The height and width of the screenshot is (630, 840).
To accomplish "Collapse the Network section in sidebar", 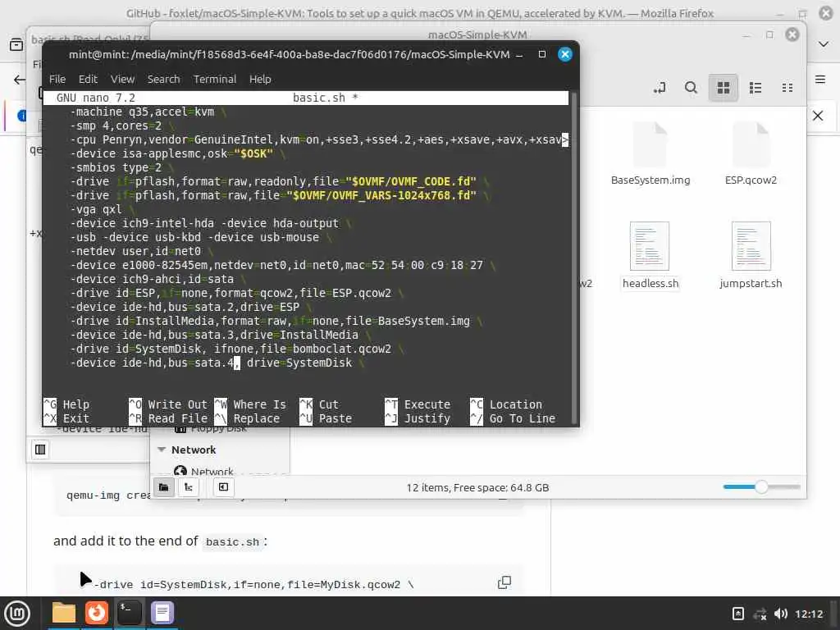I will click(x=162, y=450).
